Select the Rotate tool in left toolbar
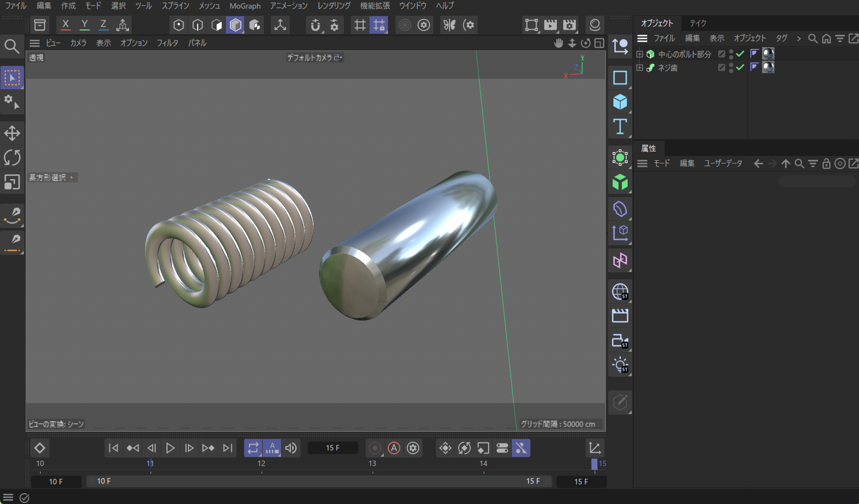Viewport: 859px width, 504px height. (x=12, y=158)
